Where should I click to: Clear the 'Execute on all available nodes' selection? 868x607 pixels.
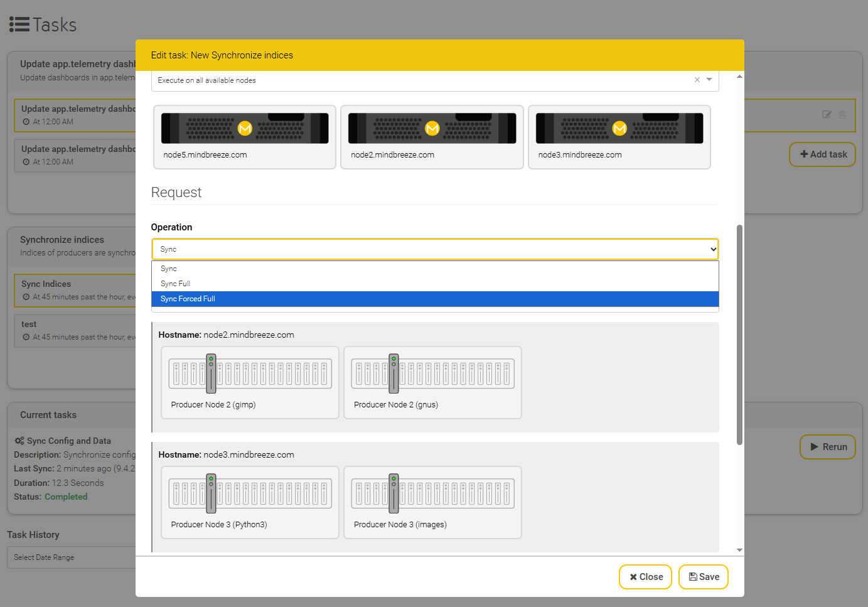pyautogui.click(x=697, y=80)
